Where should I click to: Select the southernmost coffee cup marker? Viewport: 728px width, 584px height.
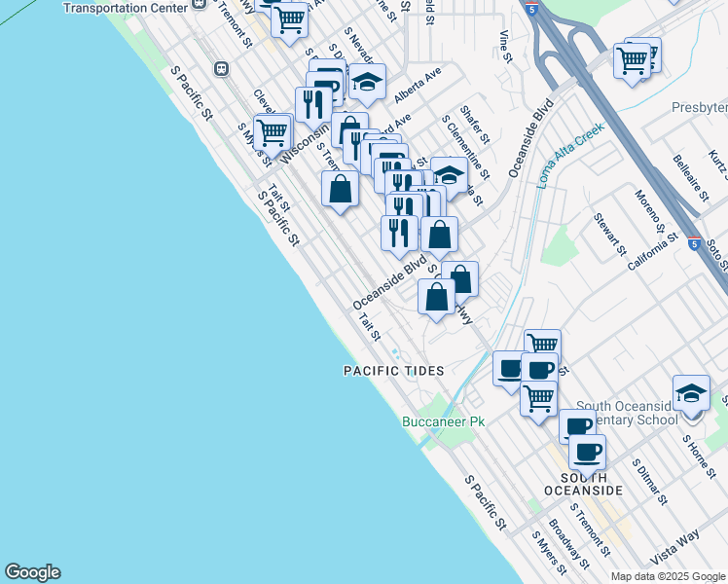click(587, 452)
